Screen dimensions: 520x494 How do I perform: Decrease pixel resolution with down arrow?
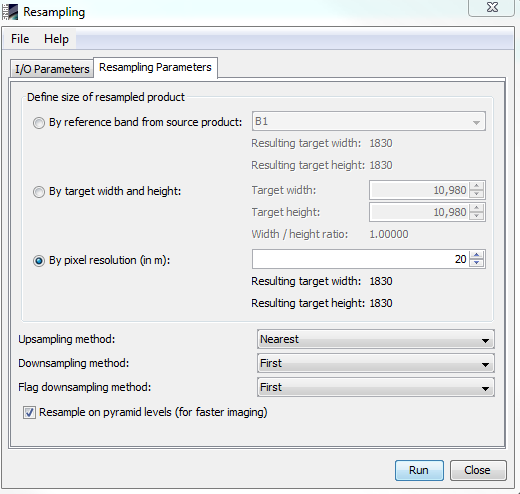coord(477,263)
